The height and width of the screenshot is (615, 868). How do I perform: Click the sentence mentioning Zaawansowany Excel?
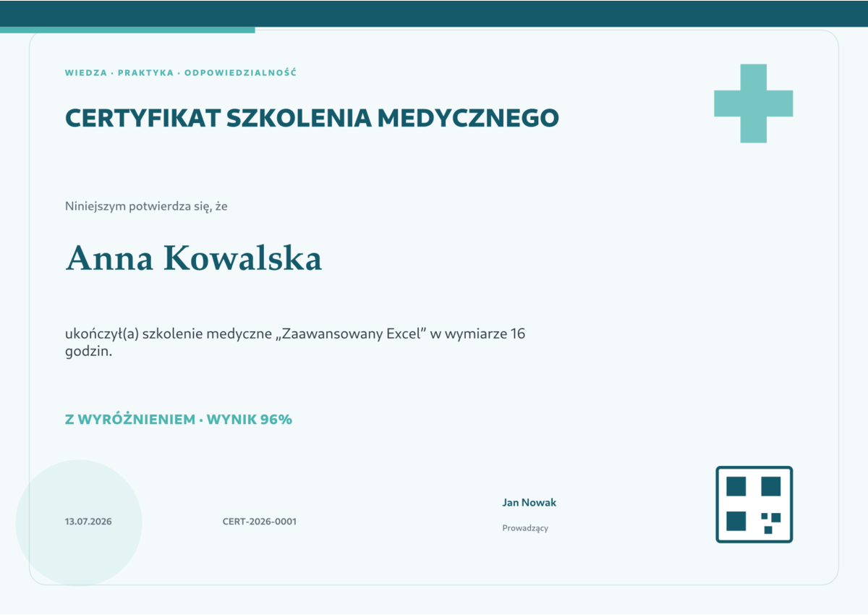click(x=295, y=343)
